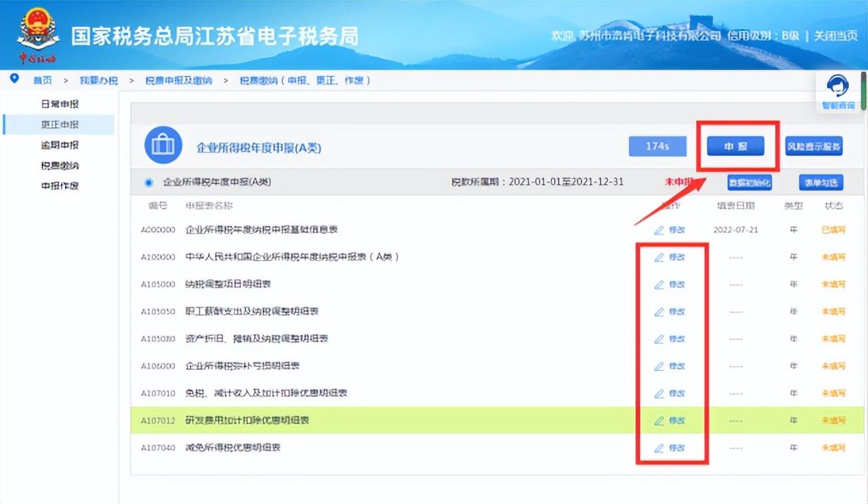This screenshot has width=868, height=504.
Task: Click the 填表日期 column header
Action: [736, 205]
